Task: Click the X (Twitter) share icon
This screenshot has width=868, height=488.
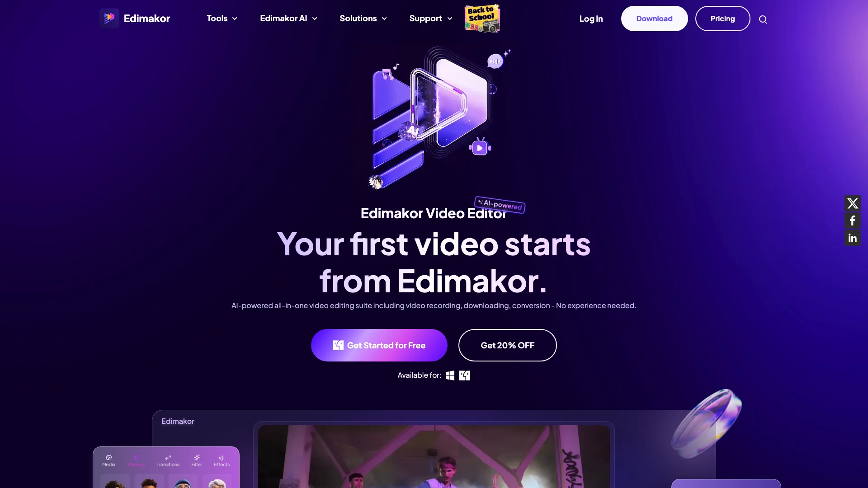Action: tap(854, 204)
